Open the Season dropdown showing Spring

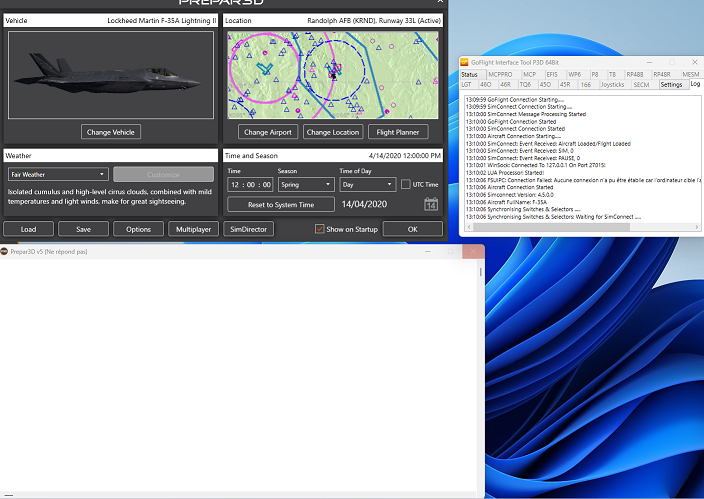[x=305, y=184]
